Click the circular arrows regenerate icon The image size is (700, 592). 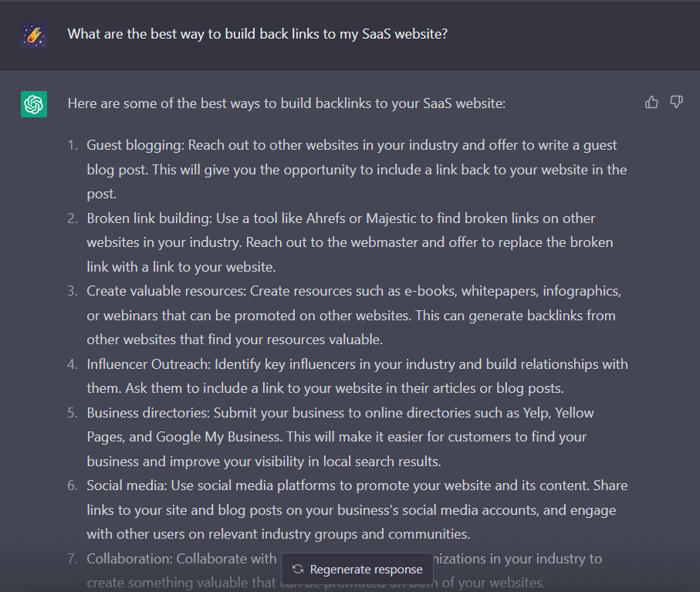pyautogui.click(x=298, y=570)
